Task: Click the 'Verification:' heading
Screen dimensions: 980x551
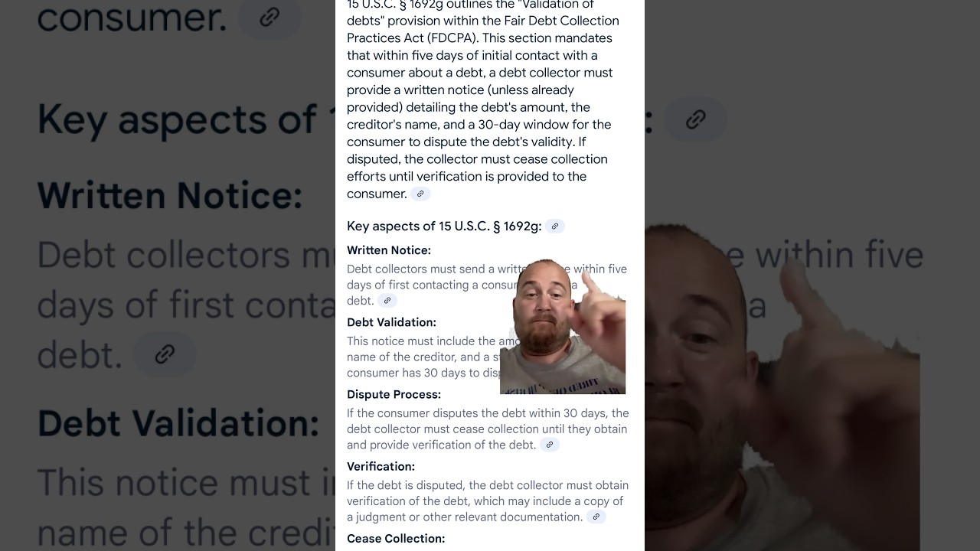Action: tap(381, 466)
